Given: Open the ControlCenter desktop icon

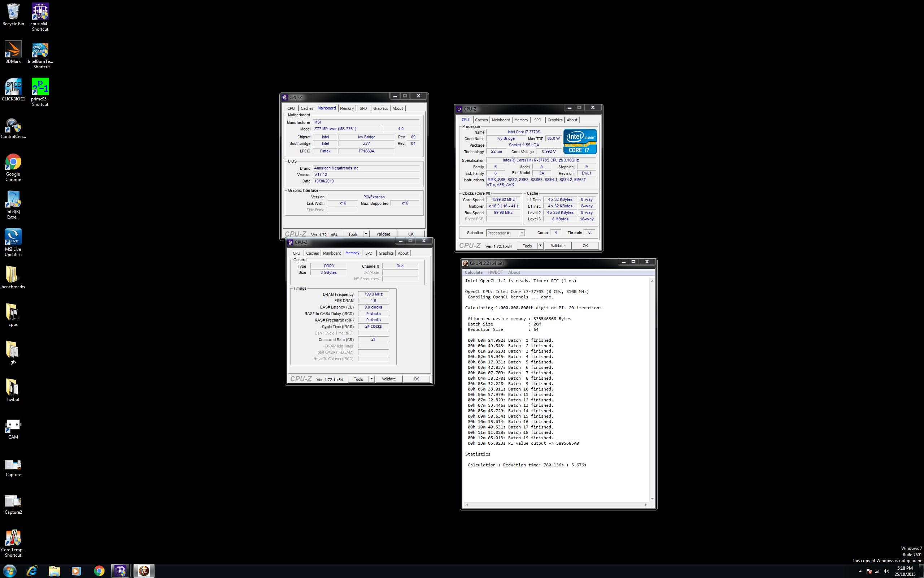Looking at the screenshot, I should tap(13, 128).
